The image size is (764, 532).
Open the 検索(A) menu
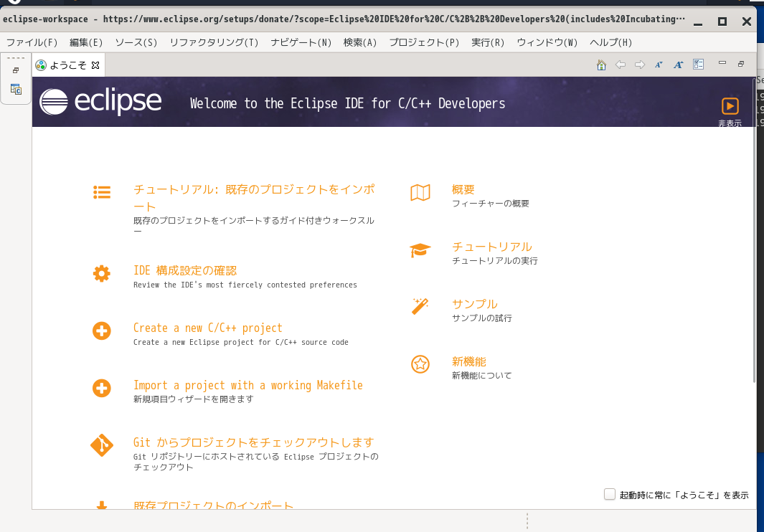(x=360, y=42)
